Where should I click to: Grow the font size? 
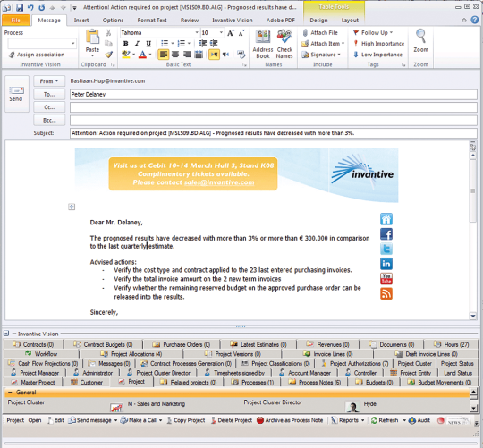click(231, 32)
